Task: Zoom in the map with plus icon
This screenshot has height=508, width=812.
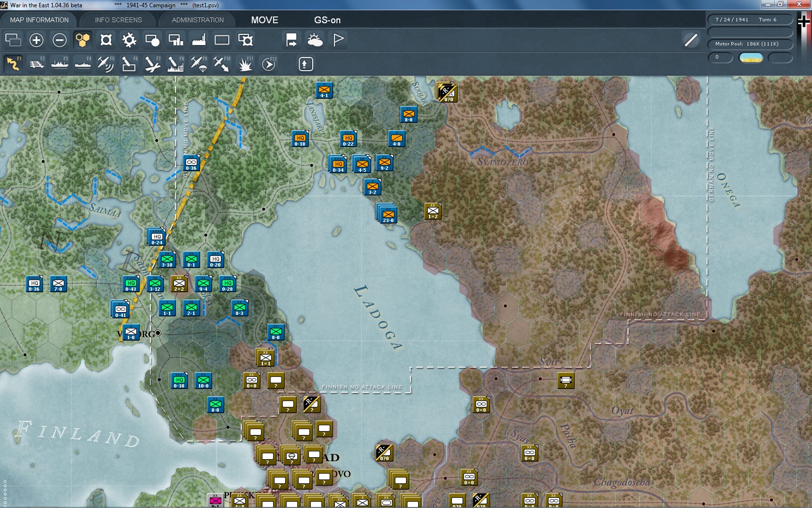Action: tap(36, 40)
